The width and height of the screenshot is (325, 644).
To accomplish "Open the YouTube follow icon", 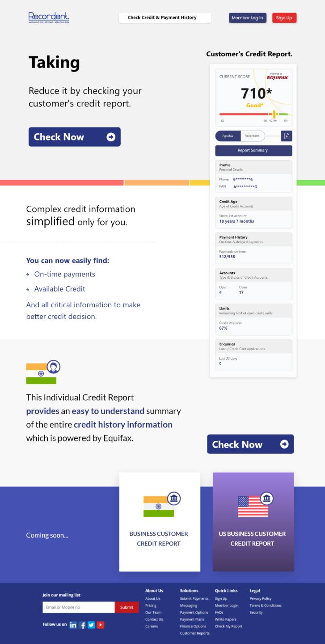I will (x=101, y=625).
